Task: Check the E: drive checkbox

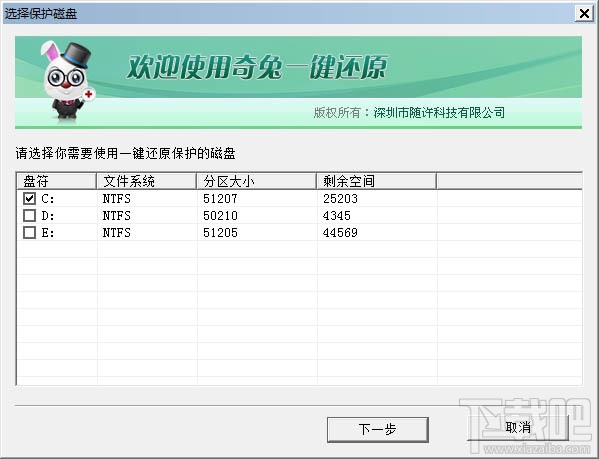Action: tap(29, 233)
